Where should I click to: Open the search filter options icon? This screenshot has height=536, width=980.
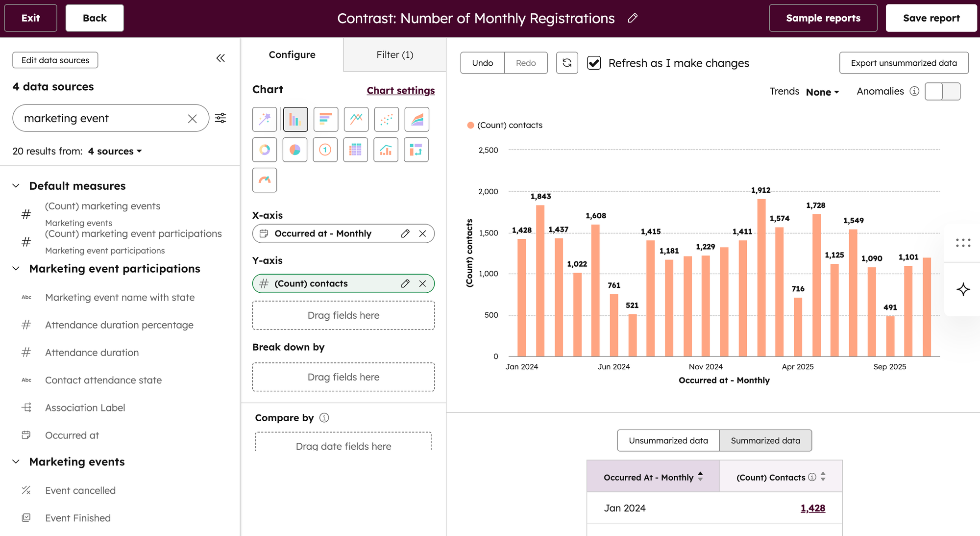pos(220,118)
